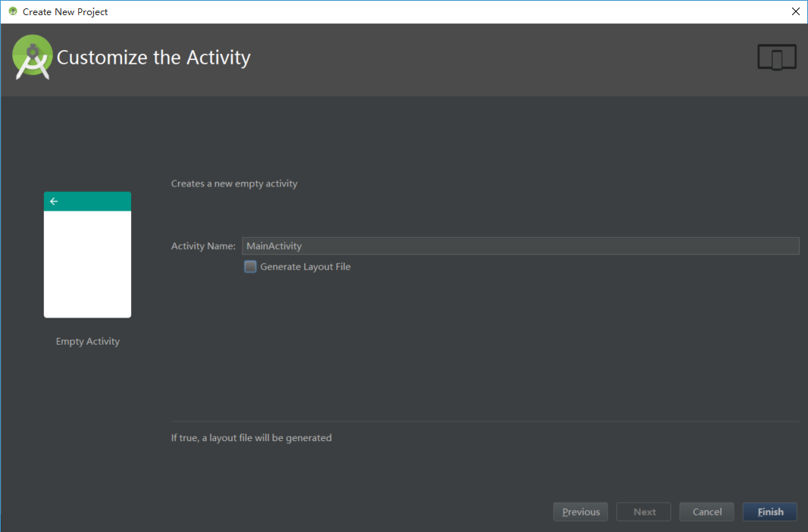Screen dimensions: 808x532
Task: Click the 'Create New Project' window title
Action: 65,12
